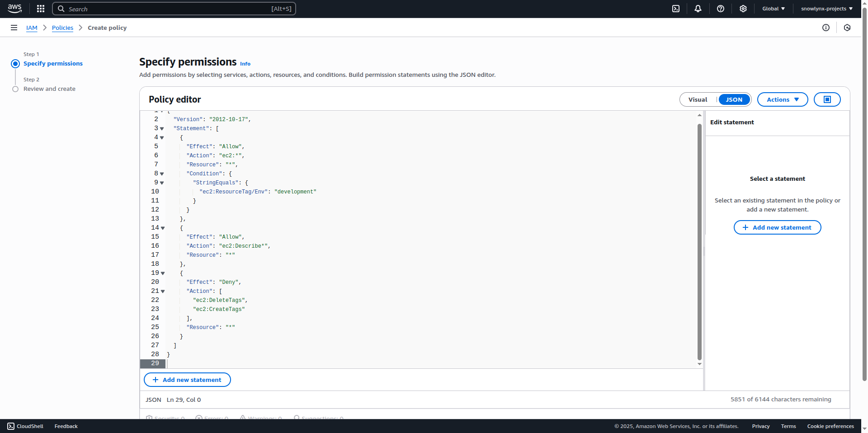
Task: Click Add new statement below the editor
Action: pyautogui.click(x=187, y=380)
